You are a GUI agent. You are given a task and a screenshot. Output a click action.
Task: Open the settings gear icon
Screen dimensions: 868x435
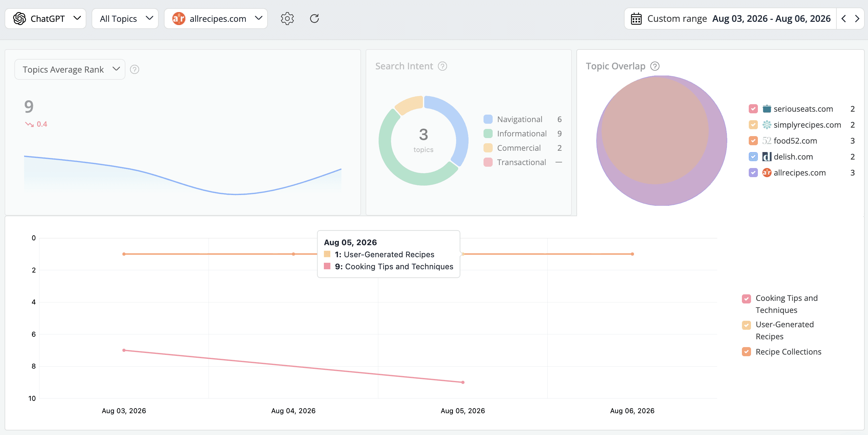[x=287, y=19]
